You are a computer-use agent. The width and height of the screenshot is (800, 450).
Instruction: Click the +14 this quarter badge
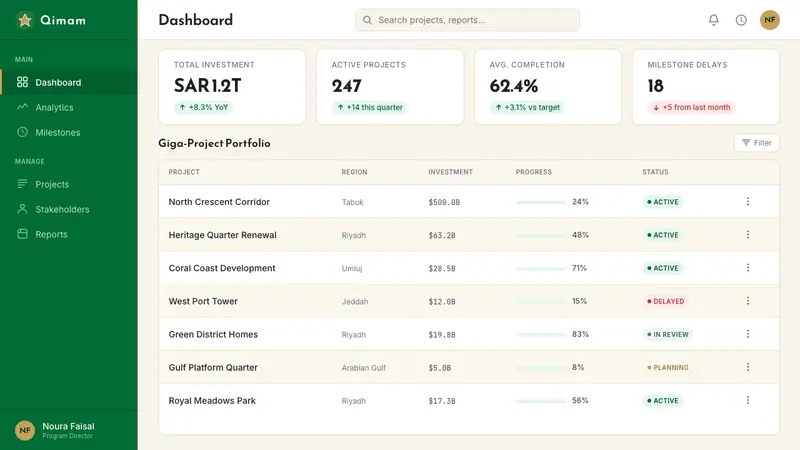(x=370, y=107)
